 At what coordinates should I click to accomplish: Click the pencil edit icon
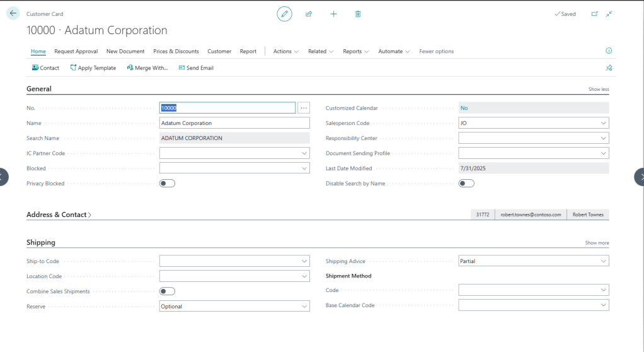284,14
